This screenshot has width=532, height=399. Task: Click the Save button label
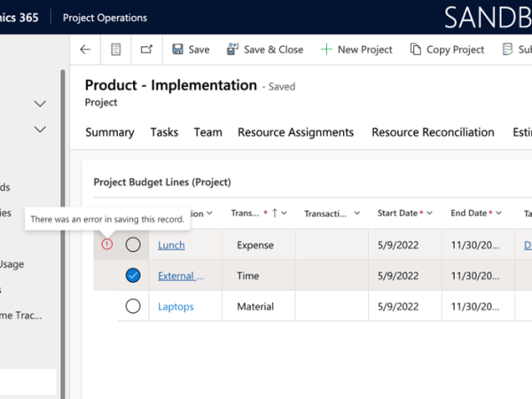[x=199, y=50]
